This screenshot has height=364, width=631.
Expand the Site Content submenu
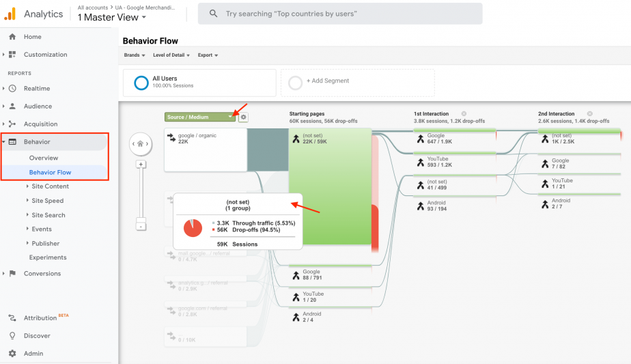pyautogui.click(x=50, y=186)
